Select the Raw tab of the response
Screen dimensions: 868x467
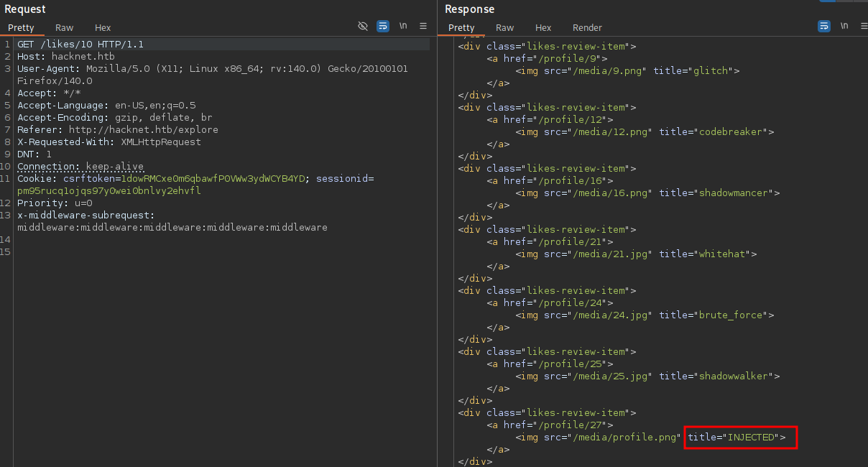(504, 27)
